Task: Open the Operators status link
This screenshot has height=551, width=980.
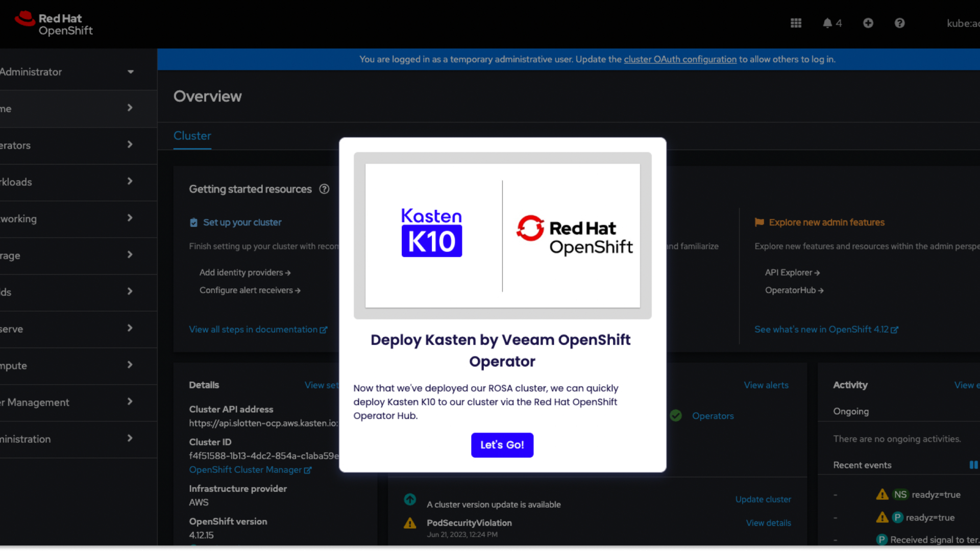Action: 713,416
